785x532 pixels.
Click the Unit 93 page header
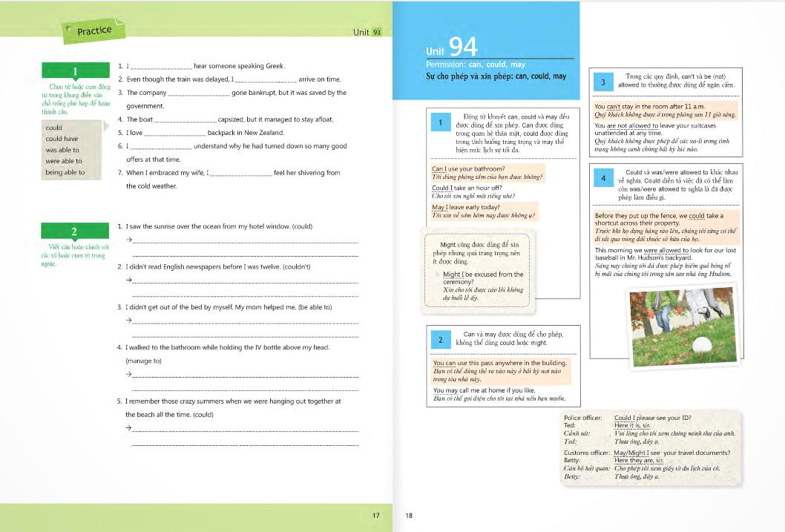pyautogui.click(x=368, y=33)
